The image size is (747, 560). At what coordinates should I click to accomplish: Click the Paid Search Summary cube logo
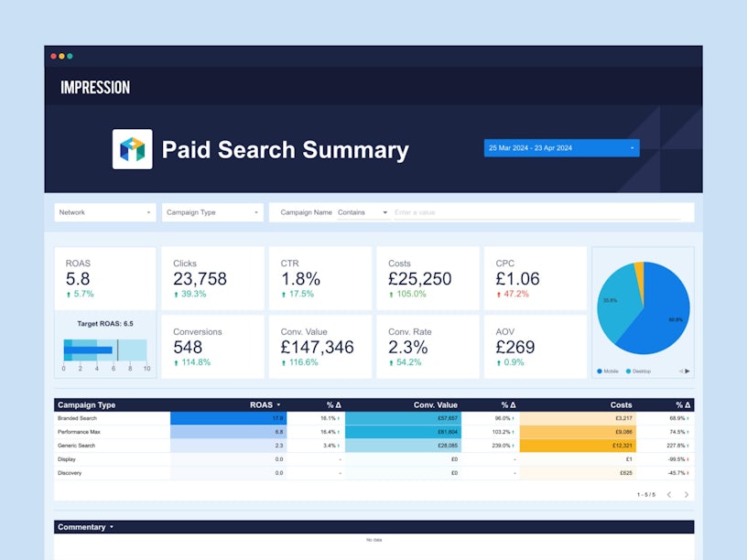(x=133, y=149)
